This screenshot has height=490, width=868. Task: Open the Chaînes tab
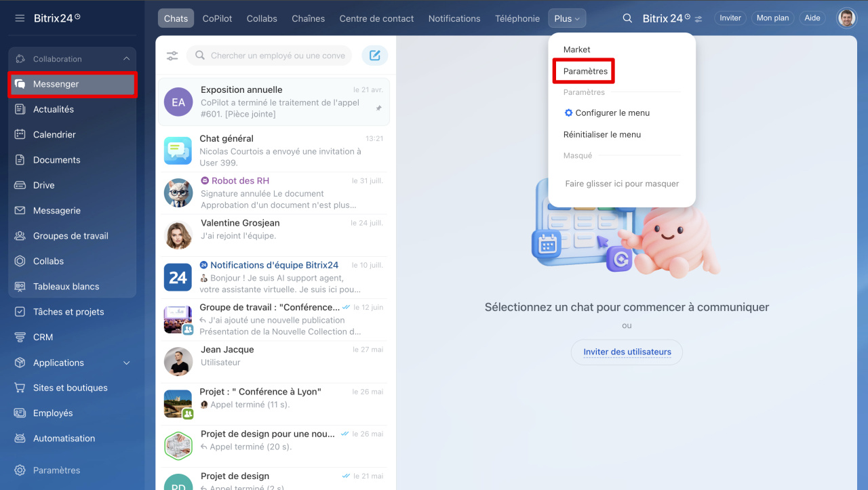click(309, 18)
